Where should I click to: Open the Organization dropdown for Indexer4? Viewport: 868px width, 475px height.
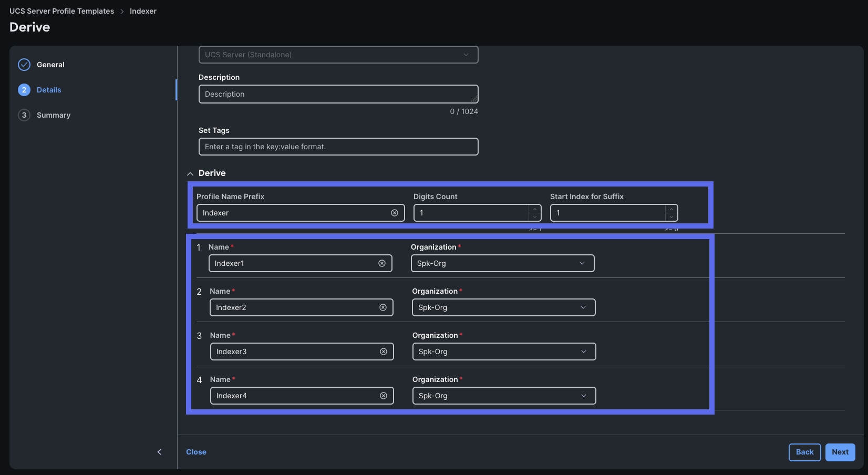click(583, 396)
